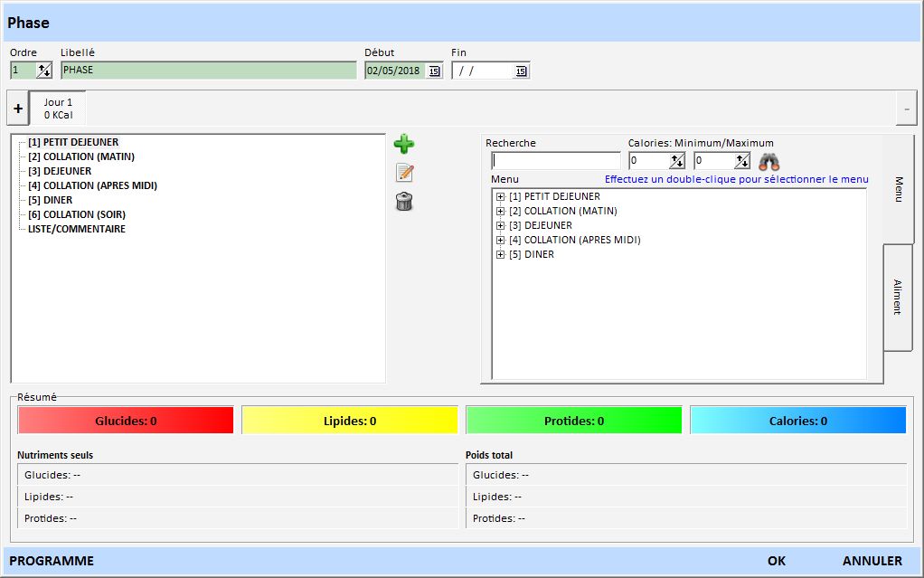Click the green plus add meal icon
Image resolution: width=924 pixels, height=578 pixels.
click(x=404, y=144)
